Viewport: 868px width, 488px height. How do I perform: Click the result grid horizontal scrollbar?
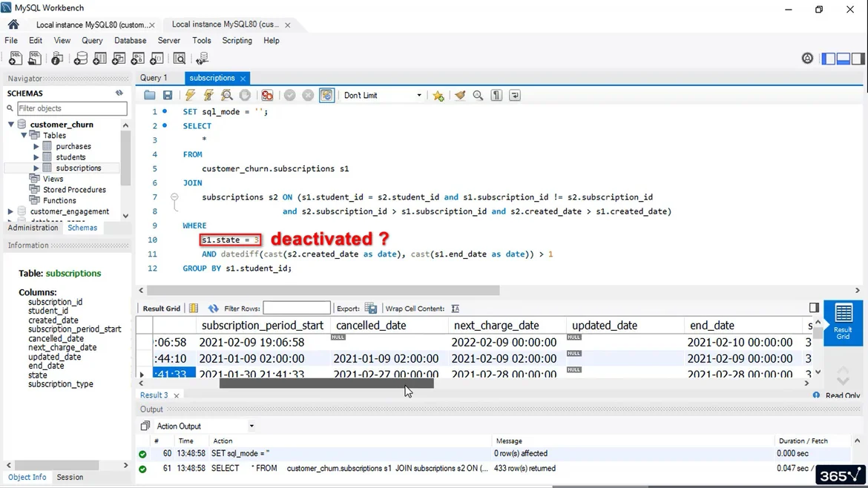coord(326,383)
